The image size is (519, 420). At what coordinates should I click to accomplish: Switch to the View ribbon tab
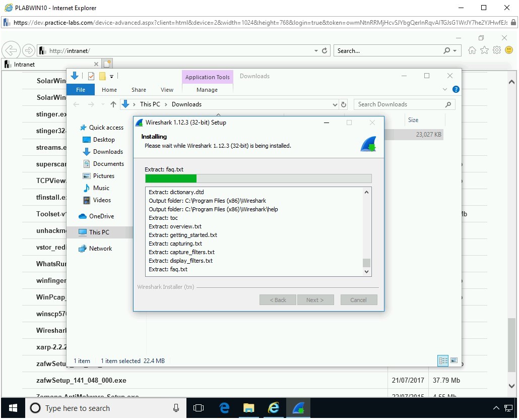tap(167, 90)
